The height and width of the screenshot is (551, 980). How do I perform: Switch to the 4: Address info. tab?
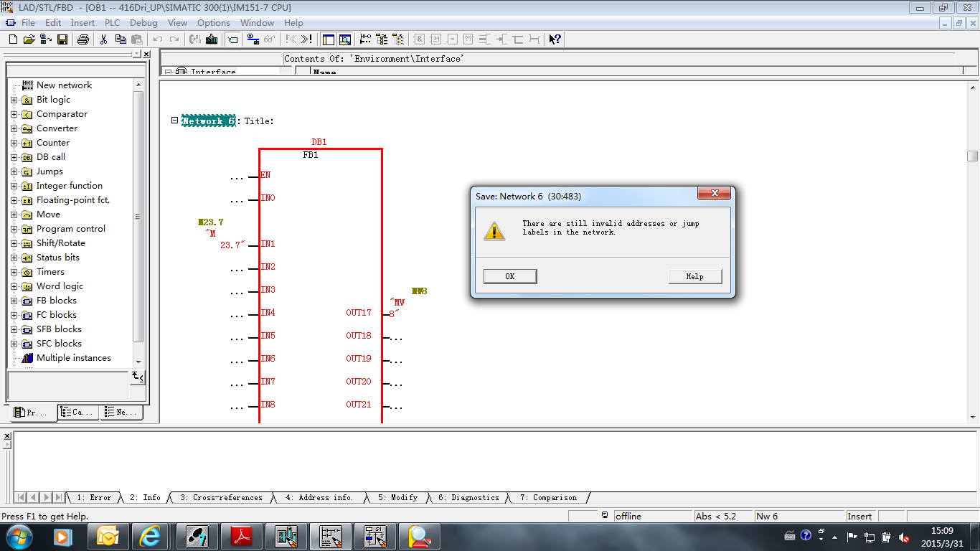[319, 497]
